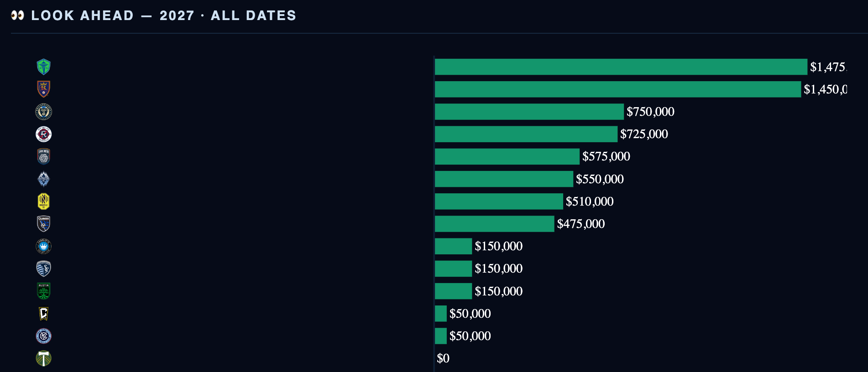Click the New York City FC badge

point(43,336)
